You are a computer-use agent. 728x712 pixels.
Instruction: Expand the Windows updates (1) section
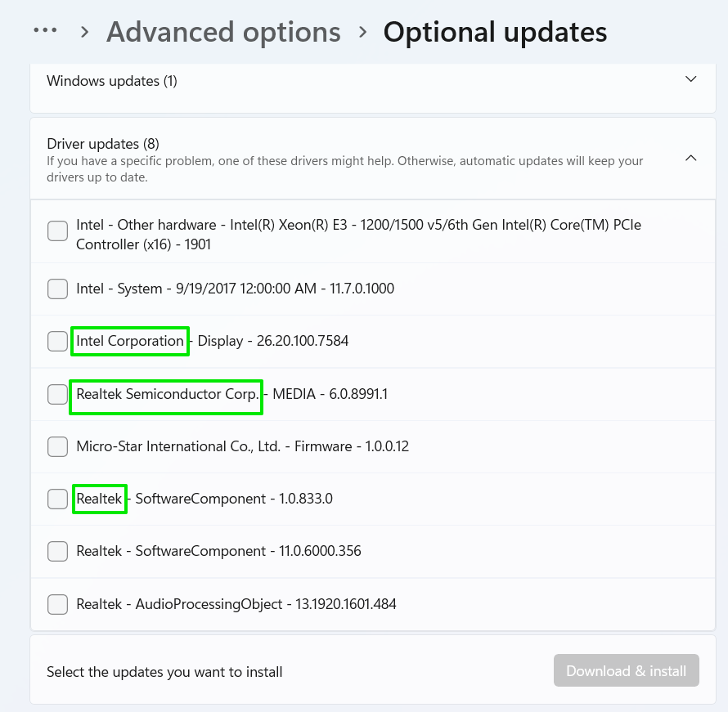690,80
